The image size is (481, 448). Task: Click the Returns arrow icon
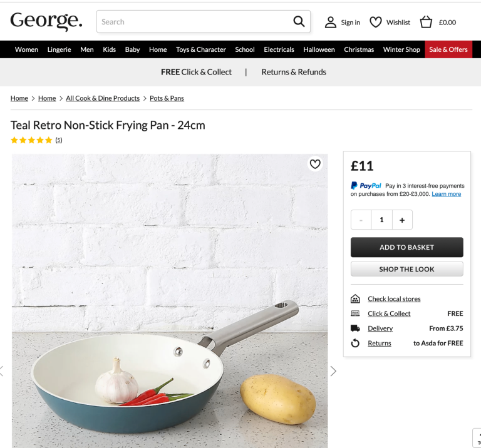pyautogui.click(x=355, y=344)
